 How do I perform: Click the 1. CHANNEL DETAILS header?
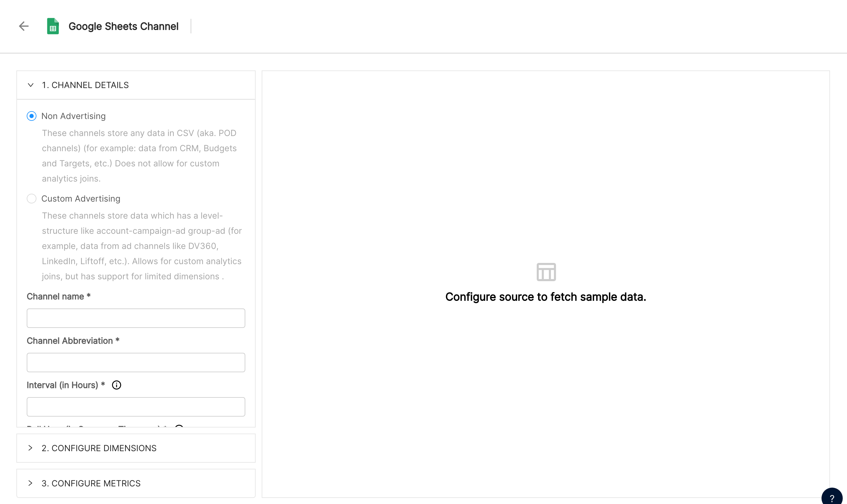click(x=136, y=85)
